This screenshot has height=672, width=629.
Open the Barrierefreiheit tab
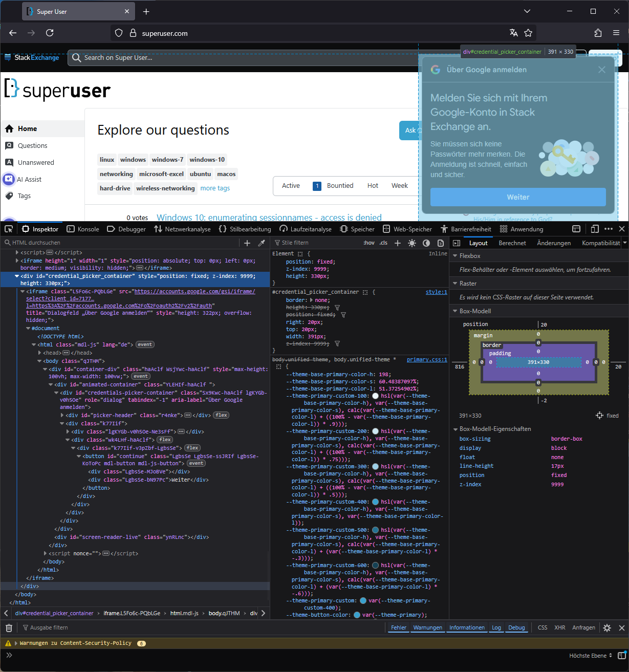(466, 229)
